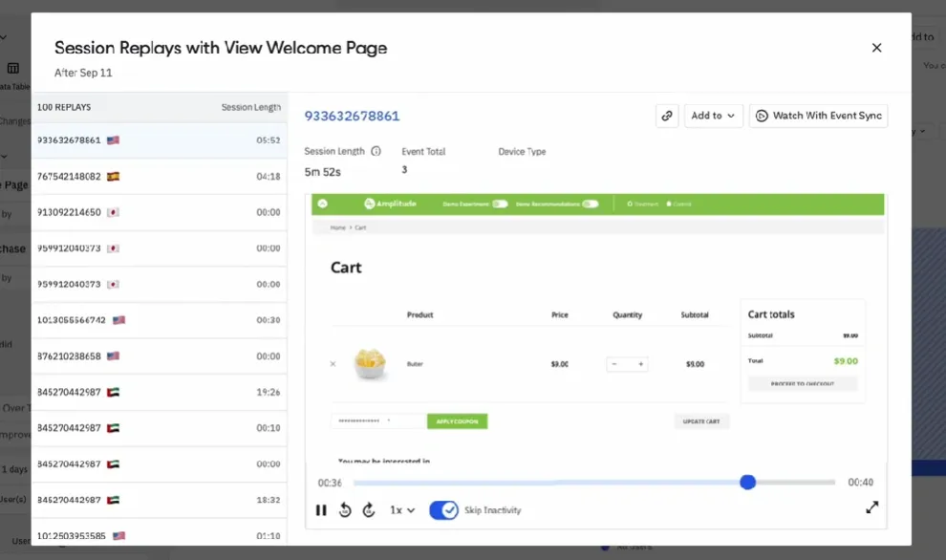Click the plus quantity stepper in cart
946x560 pixels.
tap(640, 364)
